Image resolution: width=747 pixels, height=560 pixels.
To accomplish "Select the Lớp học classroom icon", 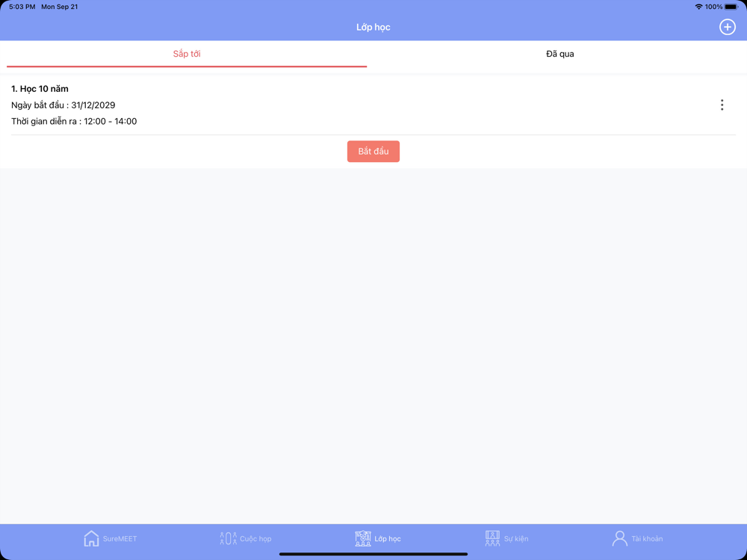I will pyautogui.click(x=363, y=538).
